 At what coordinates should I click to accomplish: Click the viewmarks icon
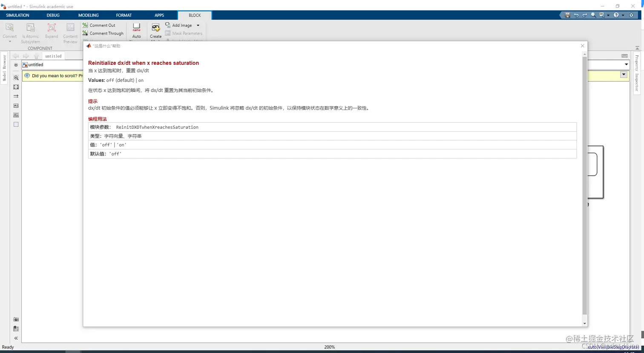(x=16, y=329)
